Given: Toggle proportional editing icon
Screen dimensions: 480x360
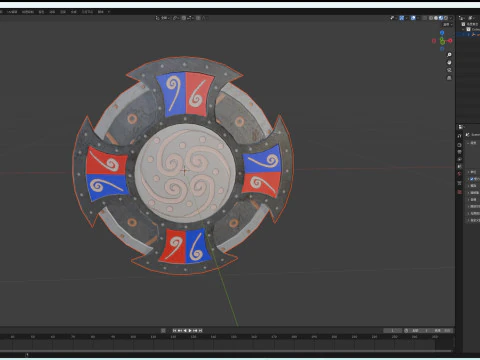Looking at the screenshot, I should (x=198, y=18).
